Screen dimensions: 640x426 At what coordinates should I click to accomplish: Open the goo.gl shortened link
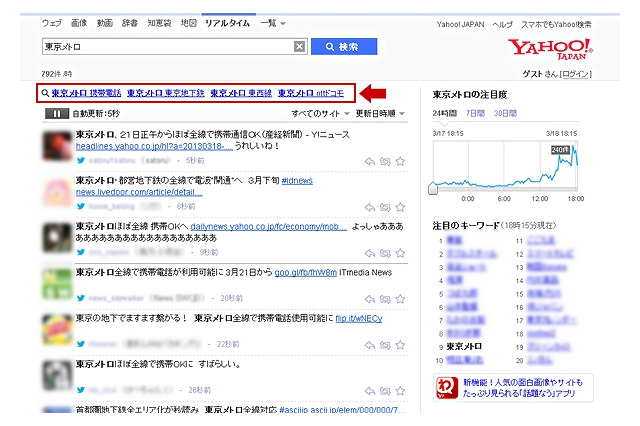(x=306, y=273)
